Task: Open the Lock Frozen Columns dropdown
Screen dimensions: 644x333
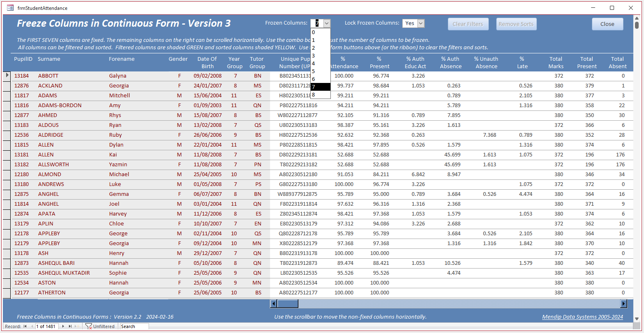Action: click(x=421, y=23)
